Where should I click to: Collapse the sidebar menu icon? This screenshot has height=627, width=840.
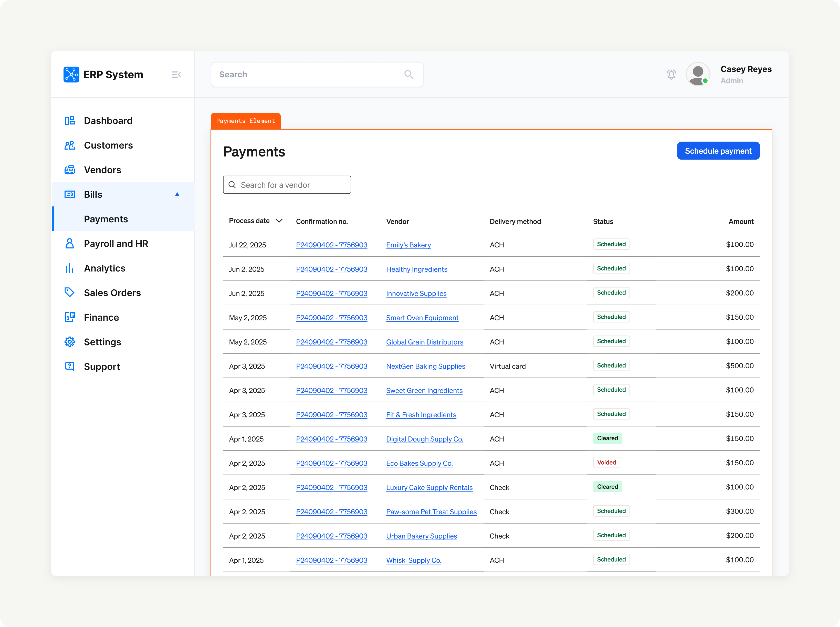click(176, 74)
